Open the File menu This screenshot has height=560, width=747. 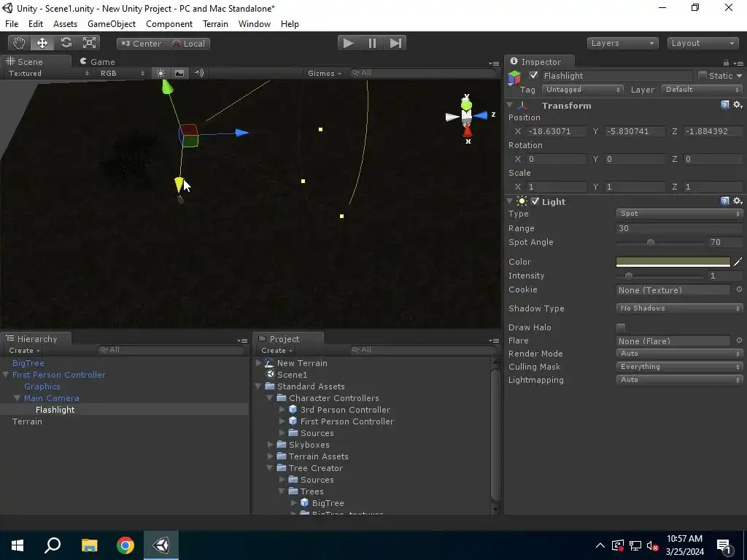point(12,24)
